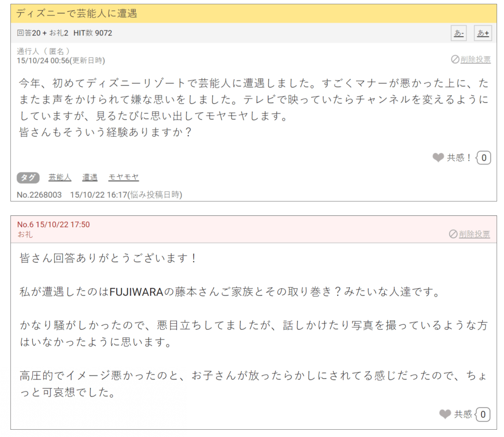This screenshot has width=504, height=437.
Task: Open the モヤモヤ tag link
Action: [x=124, y=177]
